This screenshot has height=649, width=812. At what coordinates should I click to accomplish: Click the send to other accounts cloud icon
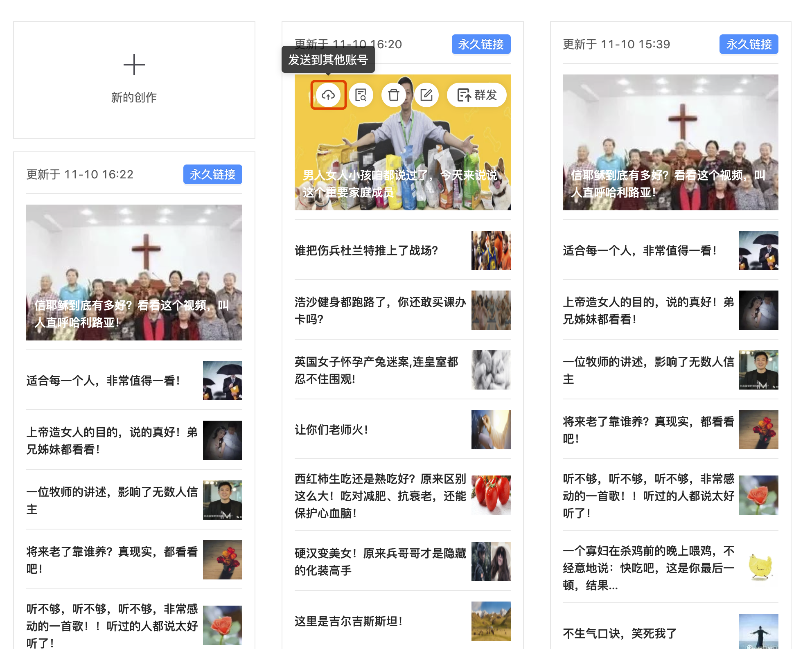(x=328, y=95)
